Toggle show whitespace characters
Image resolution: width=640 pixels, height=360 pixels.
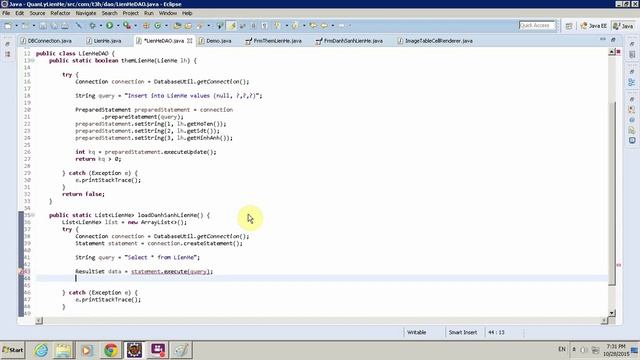tap(264, 26)
